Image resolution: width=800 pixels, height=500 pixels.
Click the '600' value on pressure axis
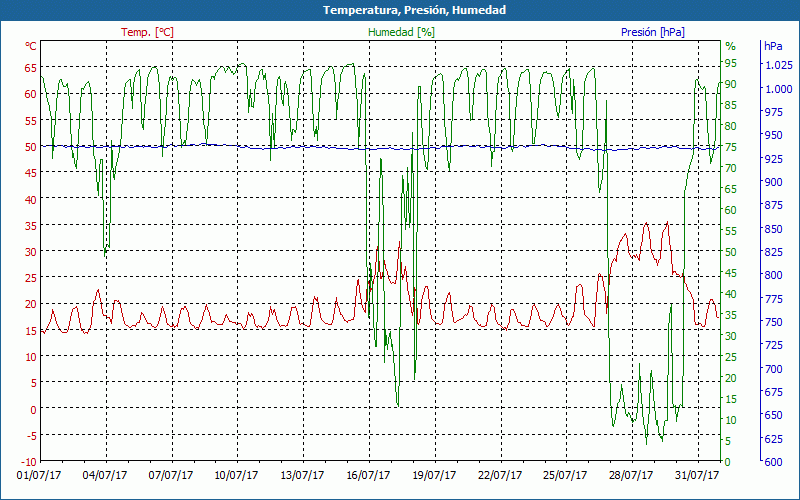click(773, 462)
